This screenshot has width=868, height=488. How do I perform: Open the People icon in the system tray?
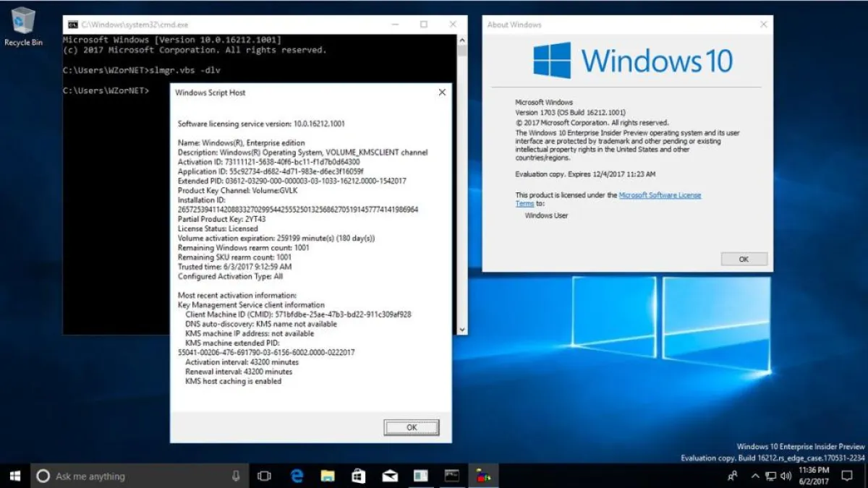point(733,476)
